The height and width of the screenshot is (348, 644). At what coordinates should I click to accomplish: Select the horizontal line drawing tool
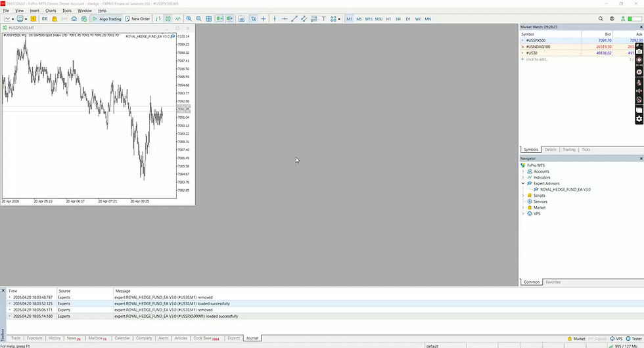[x=284, y=19]
